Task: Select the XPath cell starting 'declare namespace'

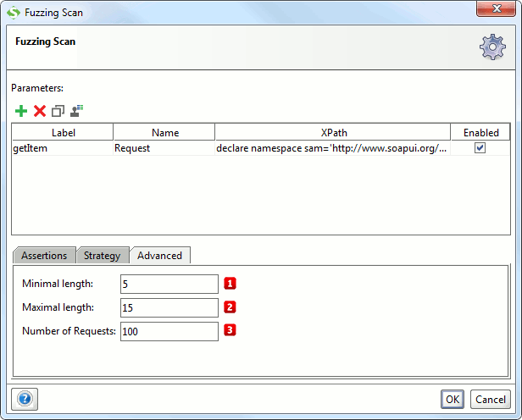Action: pos(333,148)
